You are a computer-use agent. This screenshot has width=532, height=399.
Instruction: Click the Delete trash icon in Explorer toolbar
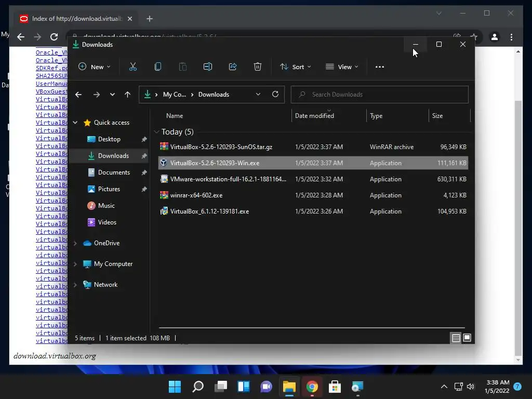[x=258, y=67]
